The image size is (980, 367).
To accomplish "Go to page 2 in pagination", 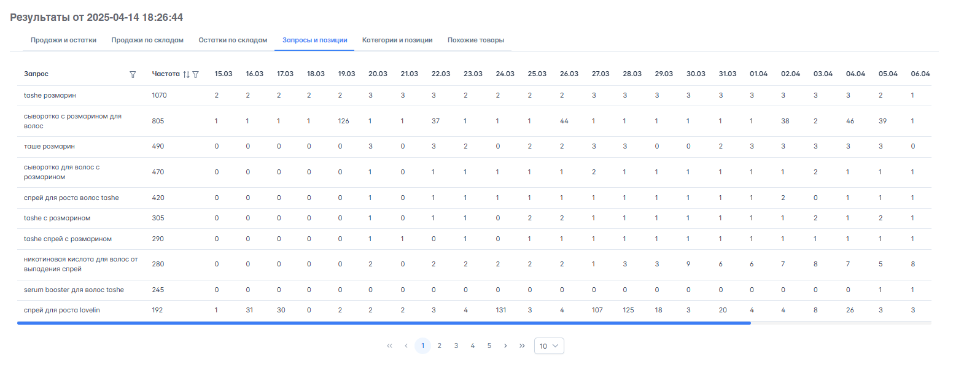I will coord(439,346).
